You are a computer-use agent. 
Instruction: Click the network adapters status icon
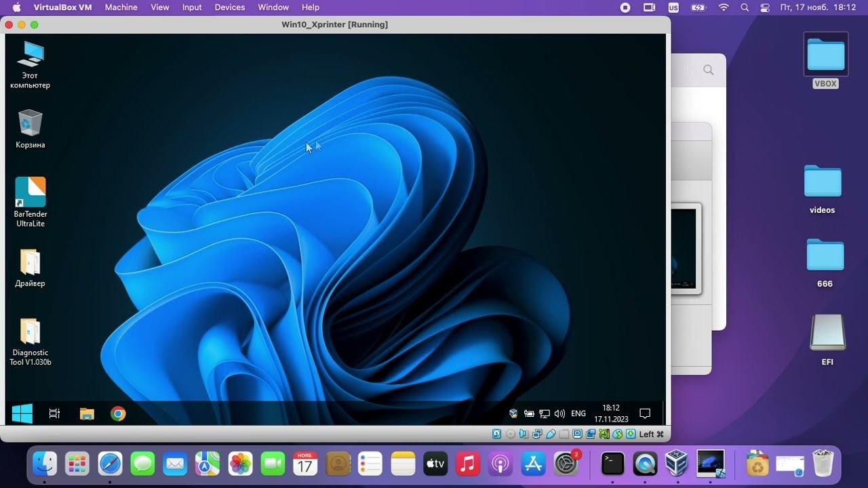coord(537,434)
